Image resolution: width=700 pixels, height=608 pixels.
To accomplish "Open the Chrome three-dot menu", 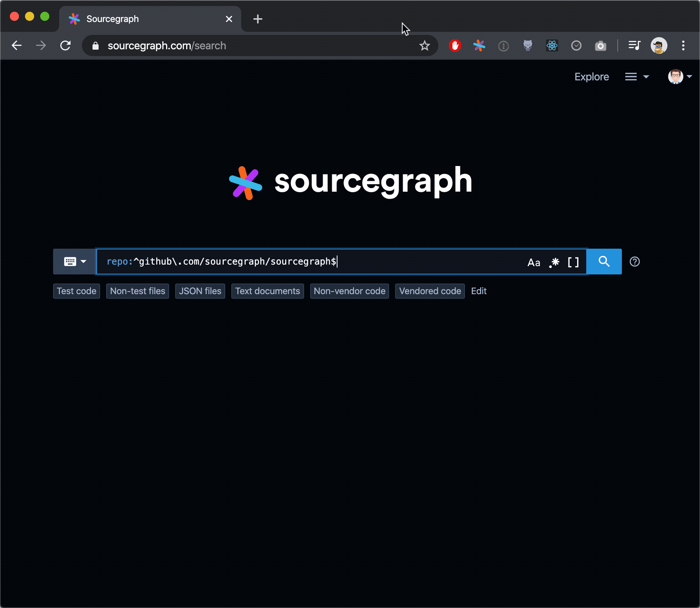I will point(683,46).
